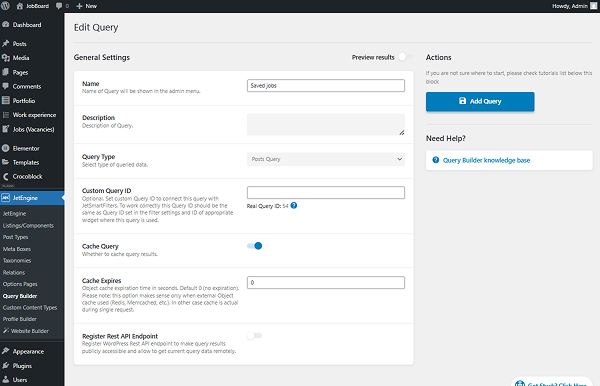Click the Pages icon in sidebar
This screenshot has height=386, width=600.
tap(6, 72)
